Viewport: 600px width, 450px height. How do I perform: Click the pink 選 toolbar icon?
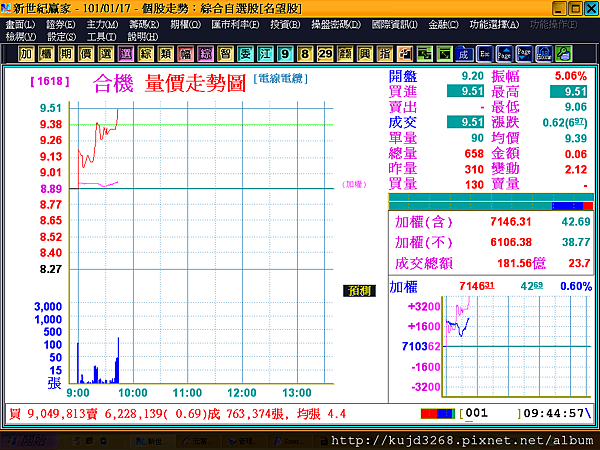[x=126, y=54]
